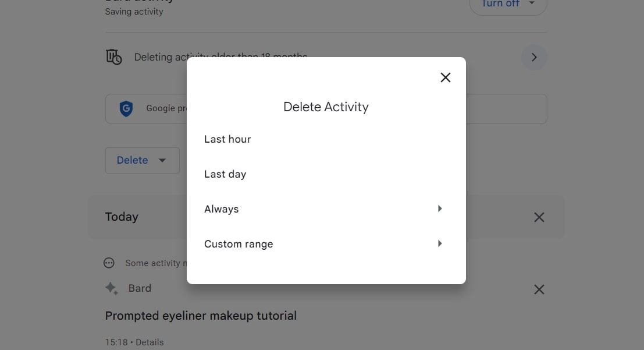Click the Google privacy shield icon
The image size is (644, 350).
pos(126,108)
